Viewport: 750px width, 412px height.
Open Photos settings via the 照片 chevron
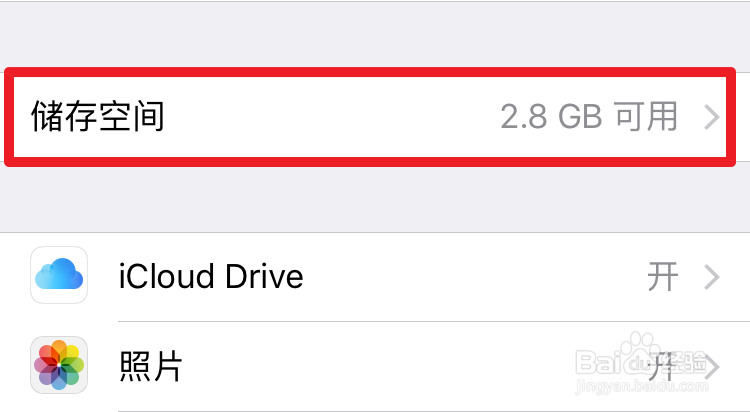click(x=714, y=366)
